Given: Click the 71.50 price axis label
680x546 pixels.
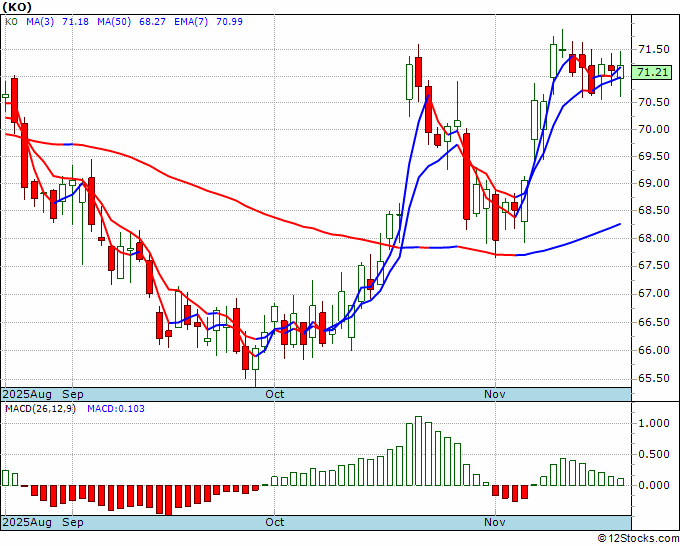Looking at the screenshot, I should [x=653, y=49].
